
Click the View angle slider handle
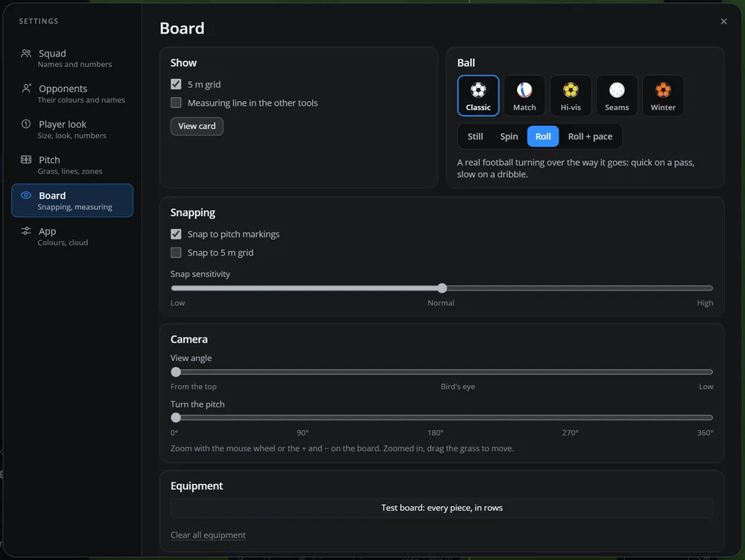point(176,372)
